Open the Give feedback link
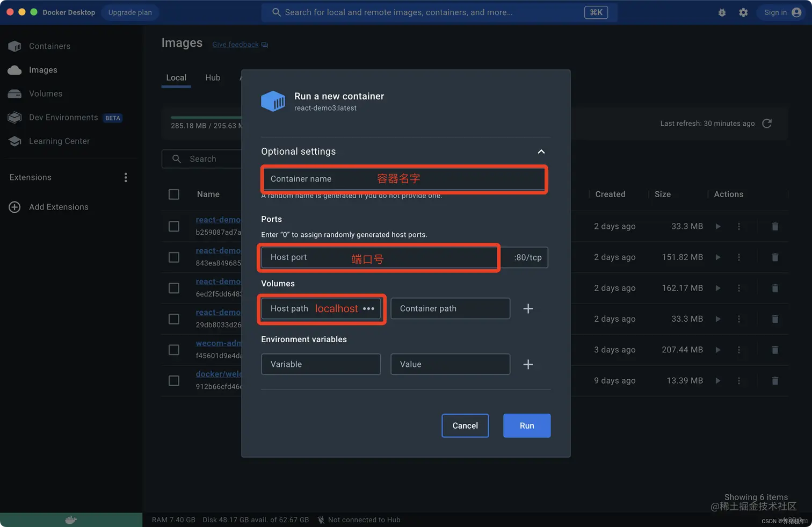The height and width of the screenshot is (527, 812). 240,45
